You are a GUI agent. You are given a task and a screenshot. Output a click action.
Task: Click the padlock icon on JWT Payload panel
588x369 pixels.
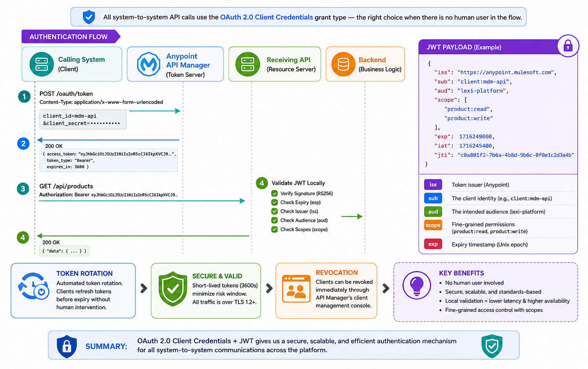coord(568,46)
